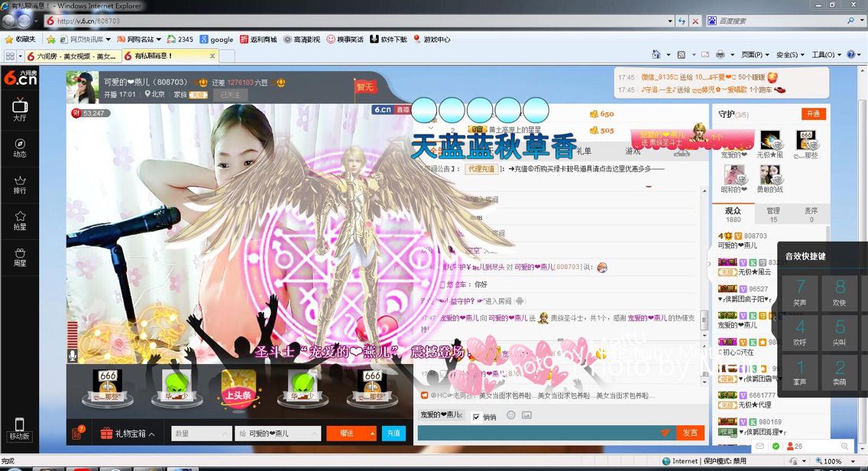Switch to the 六间房 - 美女视频 browser tab
868x471 pixels.
[x=73, y=56]
